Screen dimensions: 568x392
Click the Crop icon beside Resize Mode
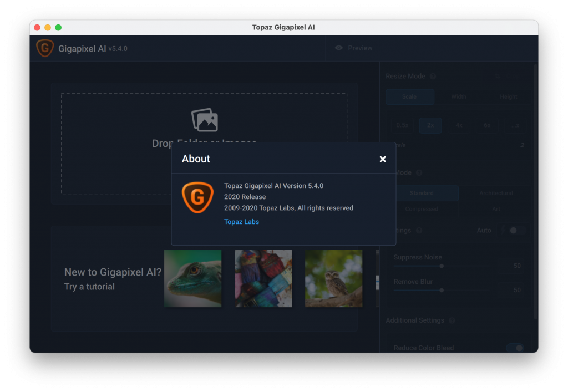point(498,76)
